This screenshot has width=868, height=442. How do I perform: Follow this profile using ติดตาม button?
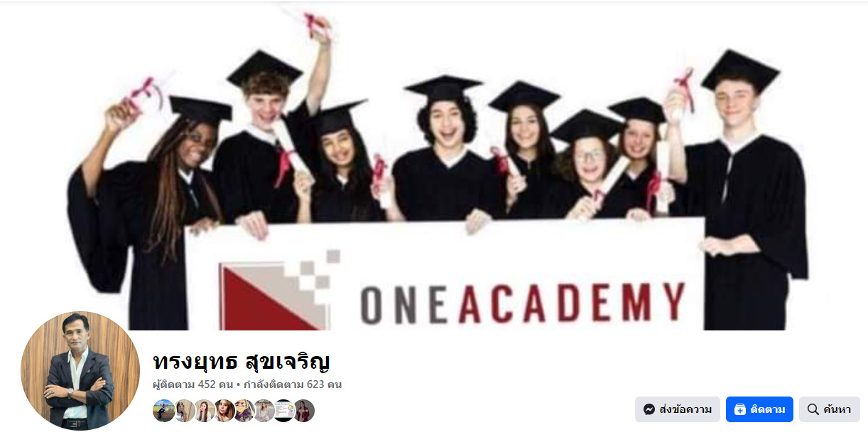[759, 409]
